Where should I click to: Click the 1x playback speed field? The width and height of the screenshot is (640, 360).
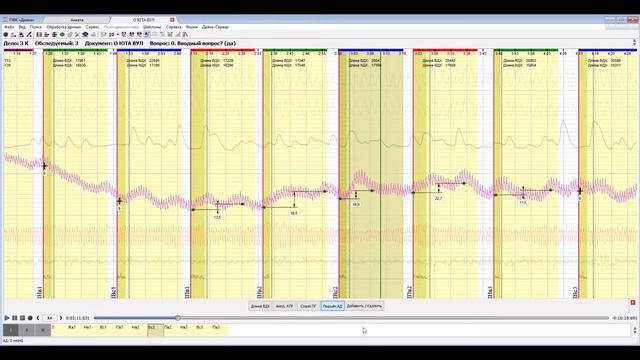pos(49,318)
